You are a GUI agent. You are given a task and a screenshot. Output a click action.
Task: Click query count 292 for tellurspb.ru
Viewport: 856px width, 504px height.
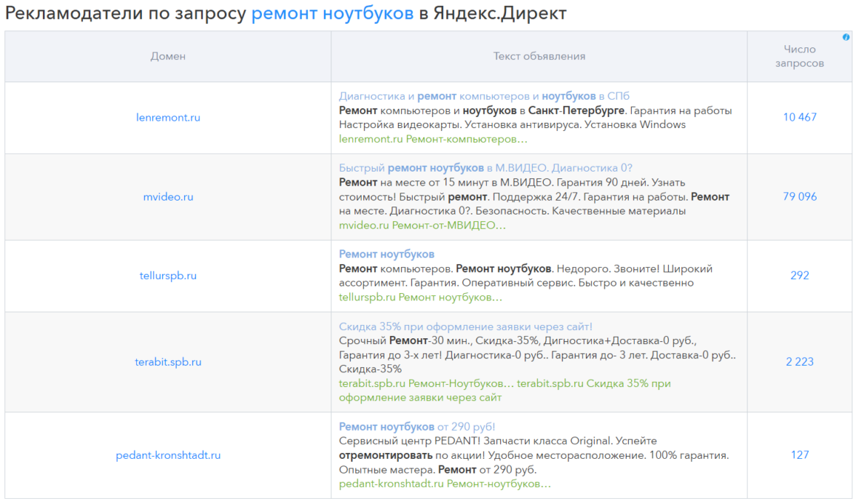click(800, 276)
